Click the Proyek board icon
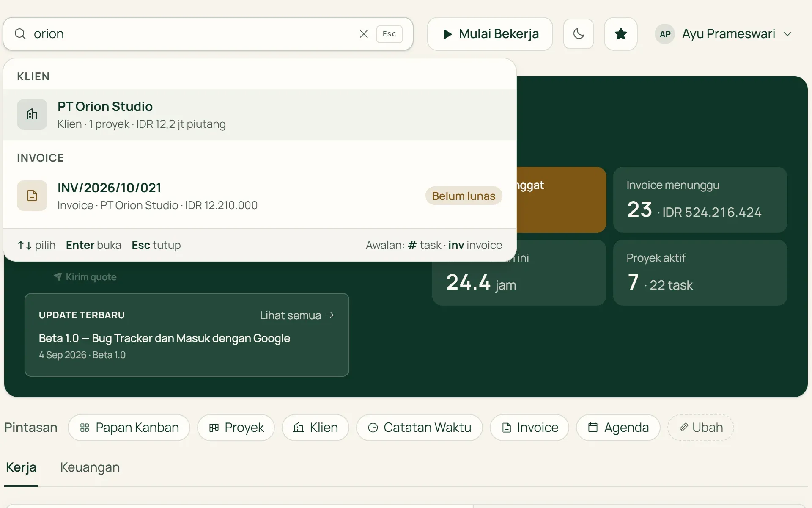Image resolution: width=812 pixels, height=508 pixels. pos(214,428)
